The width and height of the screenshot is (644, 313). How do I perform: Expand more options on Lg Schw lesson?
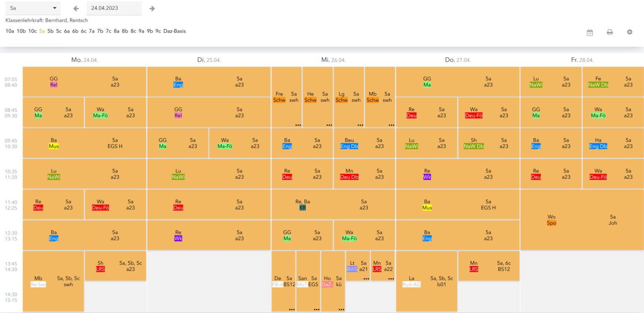tap(360, 125)
